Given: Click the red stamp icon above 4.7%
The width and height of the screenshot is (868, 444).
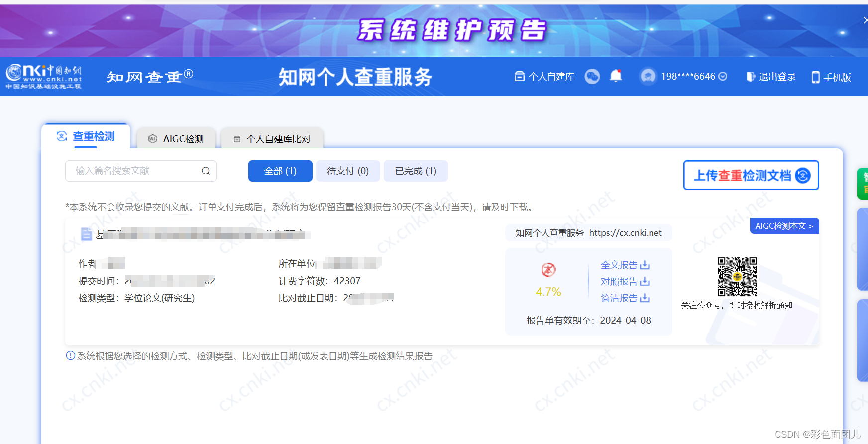Looking at the screenshot, I should coord(548,270).
